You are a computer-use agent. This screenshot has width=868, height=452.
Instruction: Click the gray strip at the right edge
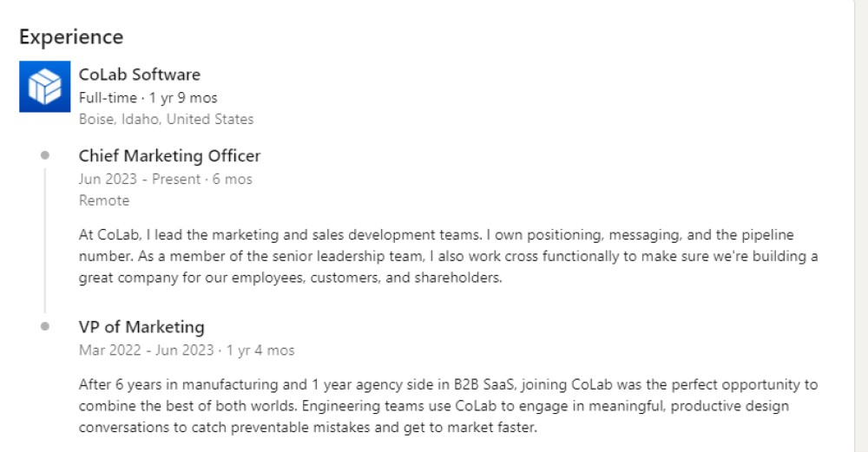861,226
